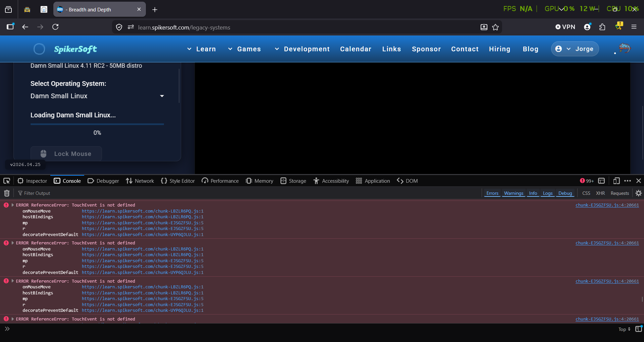Open site permissions icon in address bar

131,27
